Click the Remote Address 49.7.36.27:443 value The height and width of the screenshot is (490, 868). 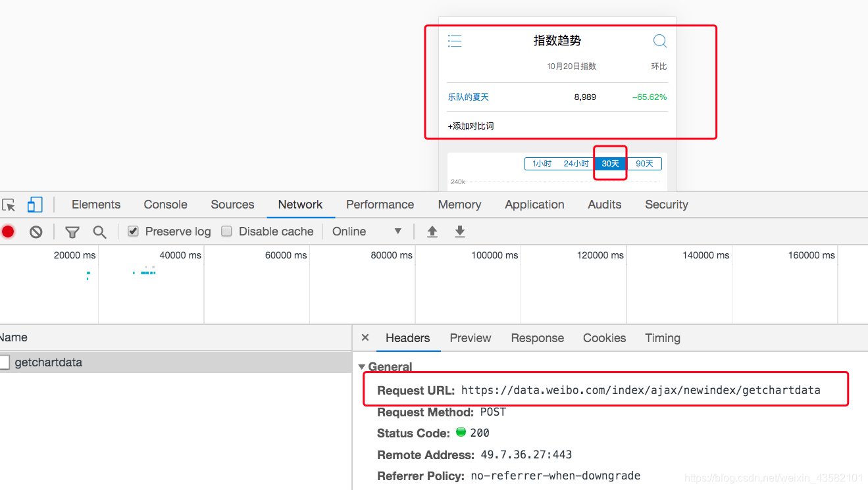click(526, 454)
